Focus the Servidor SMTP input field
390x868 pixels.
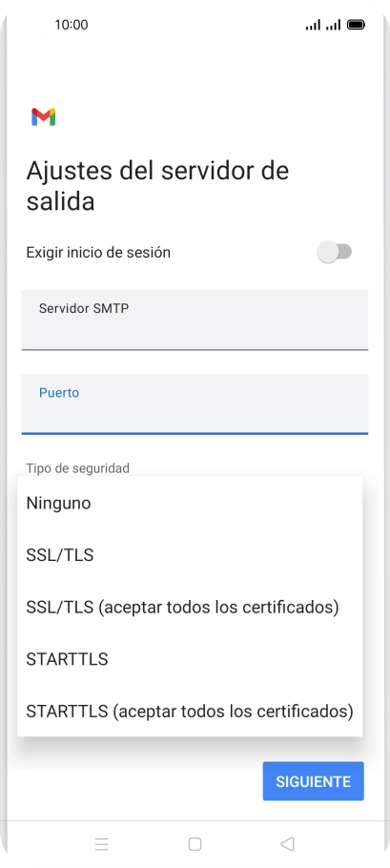point(195,320)
